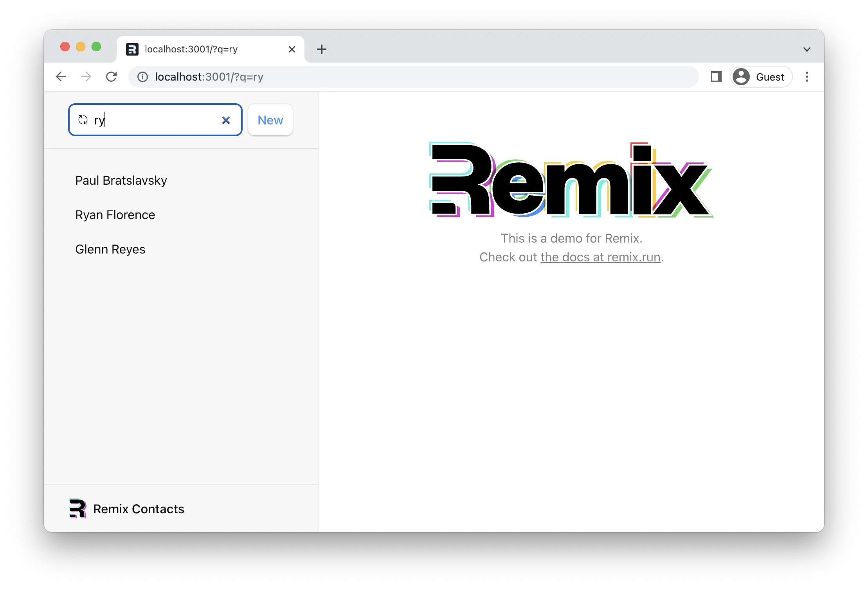The image size is (868, 590).
Task: Click the small Remix R logo in the footer
Action: click(x=77, y=509)
